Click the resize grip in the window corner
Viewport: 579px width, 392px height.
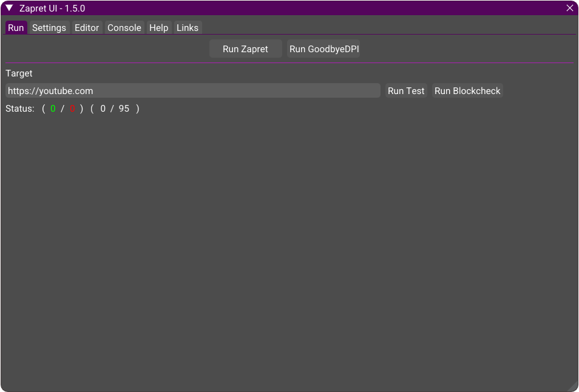pos(572,386)
